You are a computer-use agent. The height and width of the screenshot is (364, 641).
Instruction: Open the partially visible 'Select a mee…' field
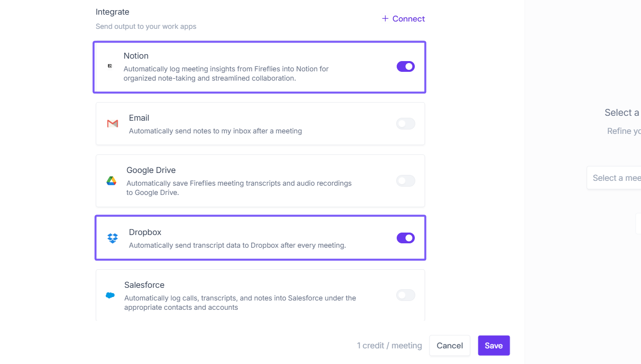pos(614,178)
